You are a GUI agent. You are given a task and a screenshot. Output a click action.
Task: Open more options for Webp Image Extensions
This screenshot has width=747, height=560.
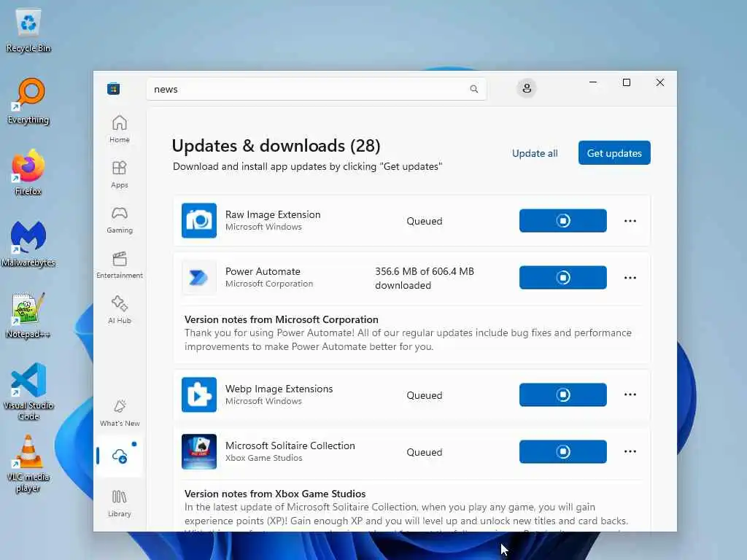coord(630,394)
